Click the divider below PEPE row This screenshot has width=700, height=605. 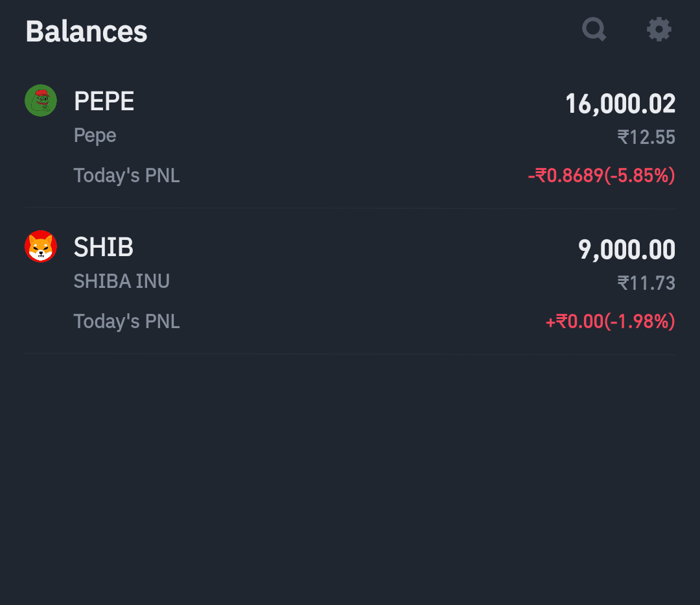(x=350, y=208)
